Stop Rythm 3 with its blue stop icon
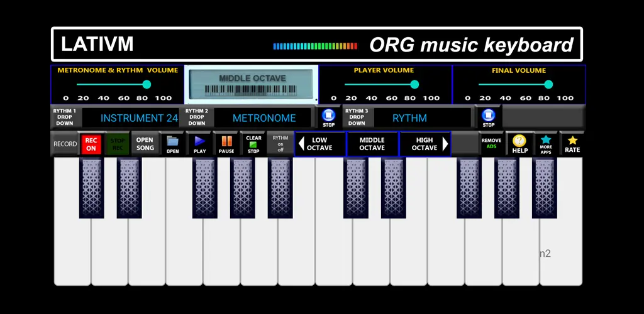Image resolution: width=644 pixels, height=314 pixels. [488, 117]
